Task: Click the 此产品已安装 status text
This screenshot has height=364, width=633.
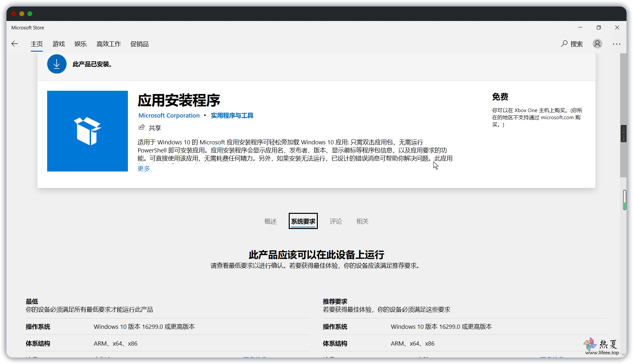Action: tap(92, 64)
